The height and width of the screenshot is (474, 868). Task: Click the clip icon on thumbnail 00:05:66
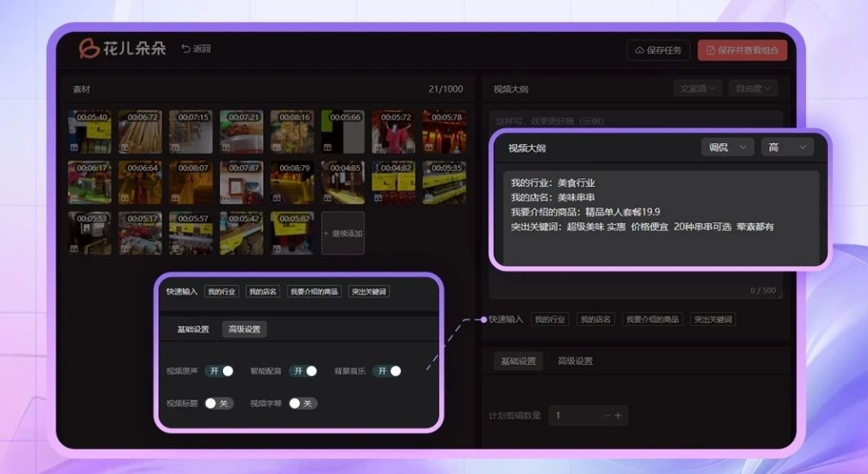pyautogui.click(x=327, y=147)
